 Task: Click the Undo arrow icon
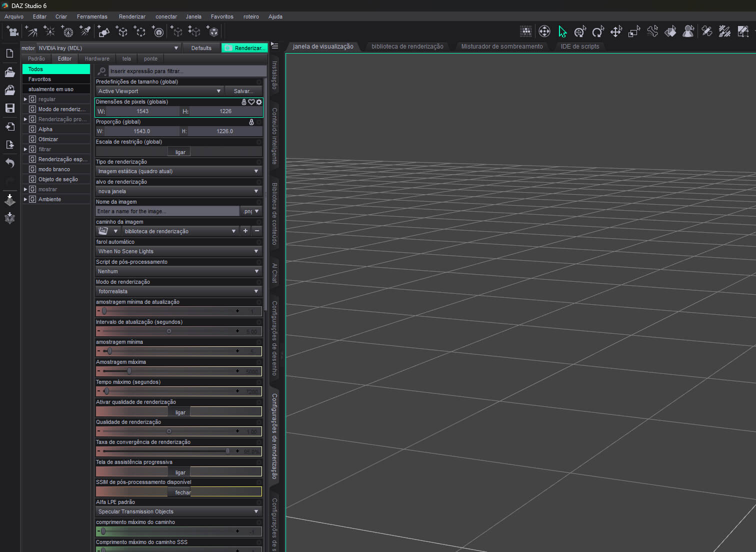tap(9, 163)
